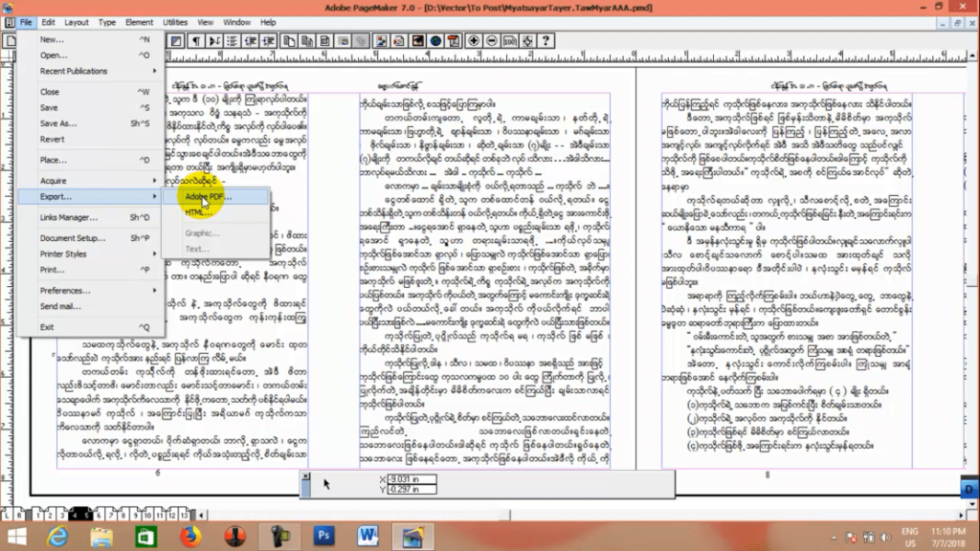The width and height of the screenshot is (980, 551).
Task: Click horizontal scrollbar right arrow
Action: [961, 516]
